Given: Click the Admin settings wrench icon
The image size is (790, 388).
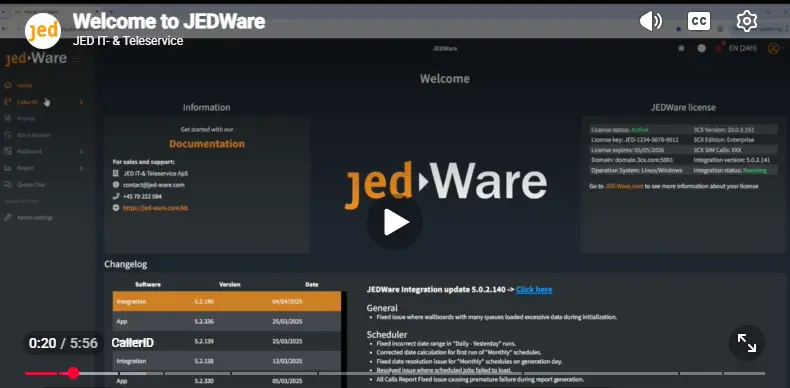Looking at the screenshot, I should pos(8,218).
